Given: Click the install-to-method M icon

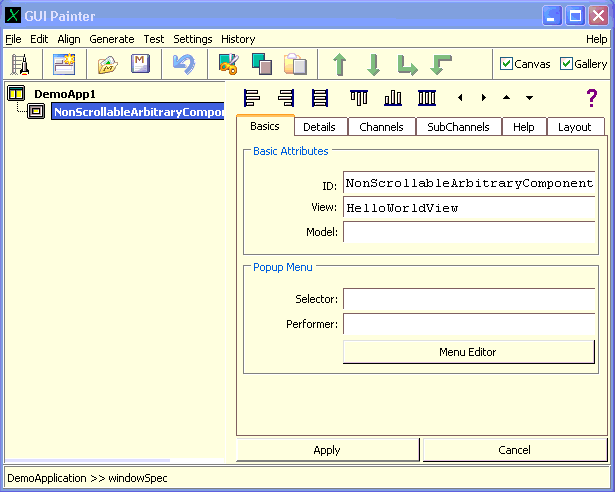Looking at the screenshot, I should (140, 64).
